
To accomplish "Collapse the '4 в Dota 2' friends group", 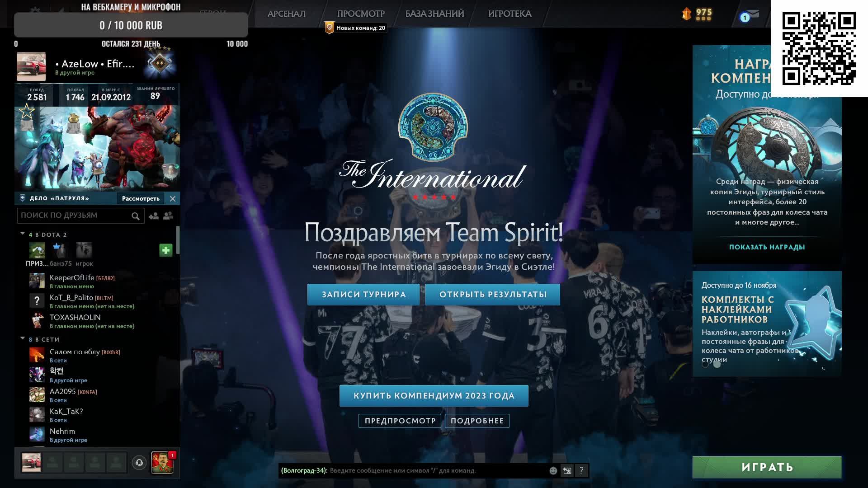I will (23, 234).
